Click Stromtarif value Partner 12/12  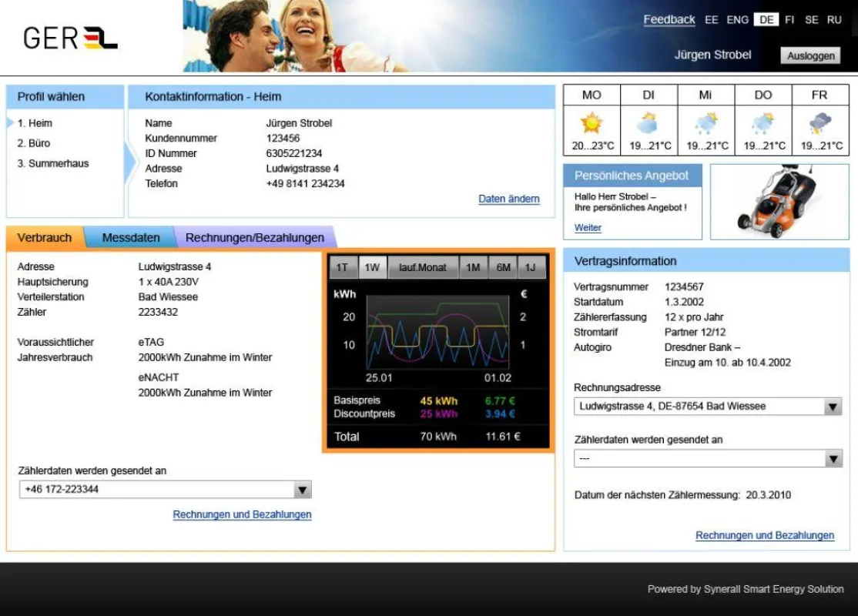(x=695, y=332)
